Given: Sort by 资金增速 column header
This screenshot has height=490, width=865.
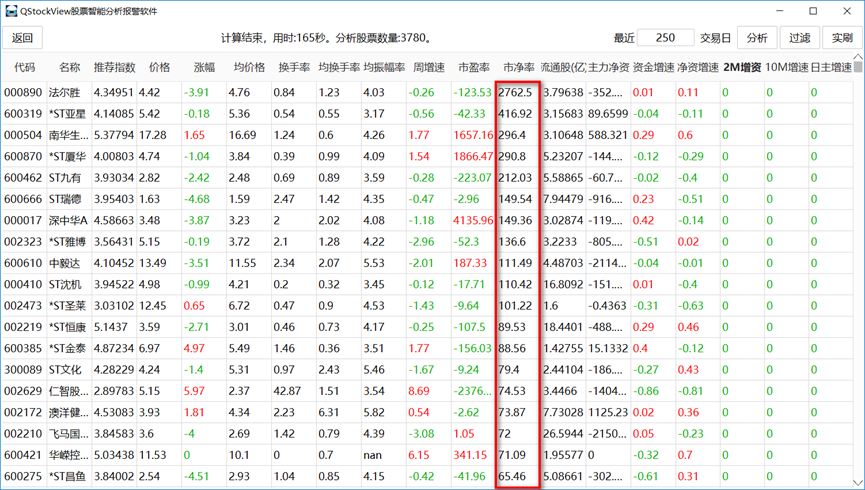Looking at the screenshot, I should [x=653, y=67].
